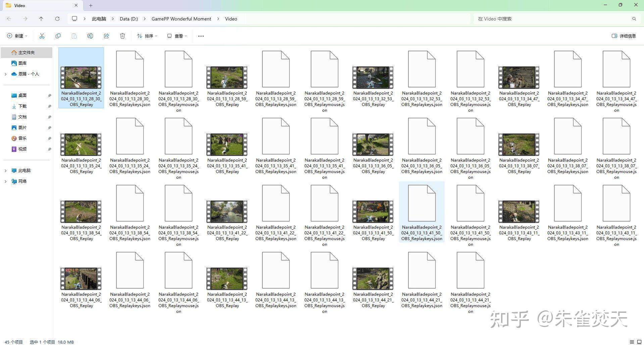Expand chevron after Data (D:) in path
Image resolution: width=644 pixels, height=345 pixels.
point(145,19)
